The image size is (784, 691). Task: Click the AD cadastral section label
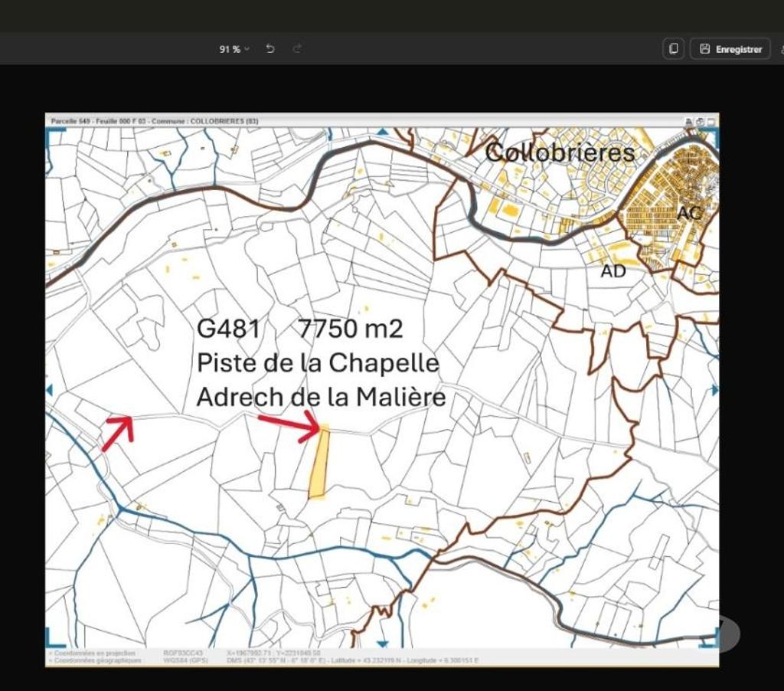tap(613, 271)
